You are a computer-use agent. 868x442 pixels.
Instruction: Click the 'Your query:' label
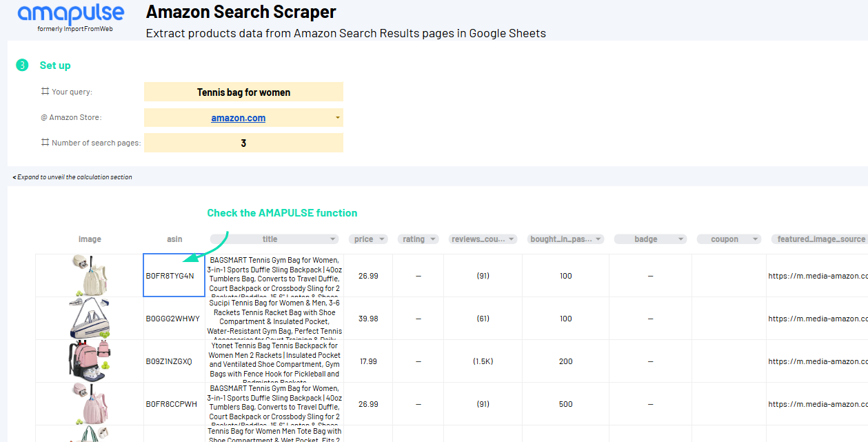[72, 92]
